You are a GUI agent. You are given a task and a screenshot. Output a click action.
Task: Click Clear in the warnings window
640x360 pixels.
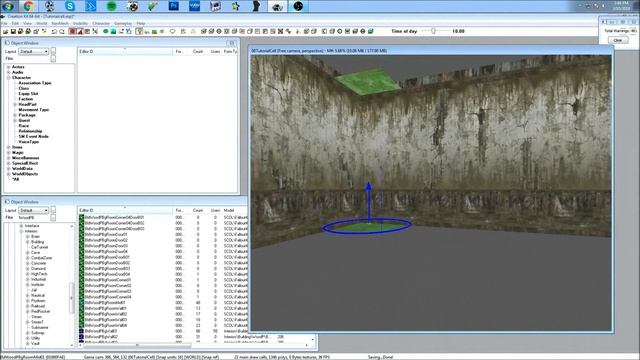[x=618, y=40]
